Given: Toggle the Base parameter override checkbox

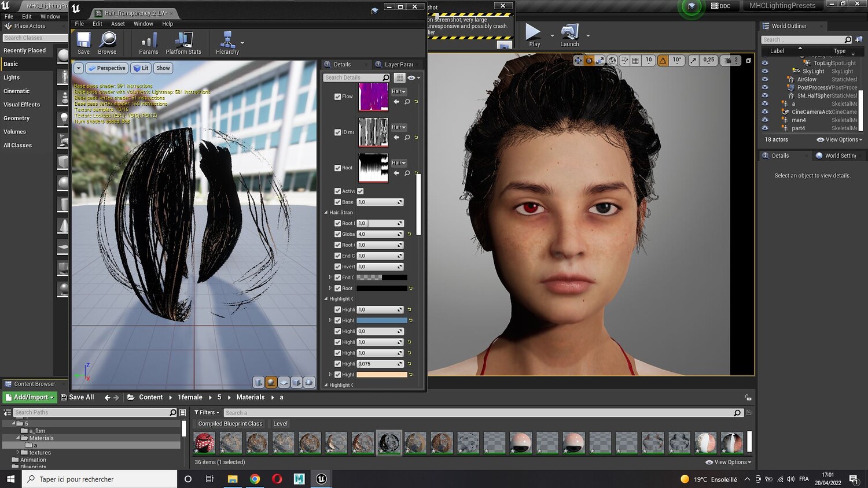Looking at the screenshot, I should click(x=337, y=202).
